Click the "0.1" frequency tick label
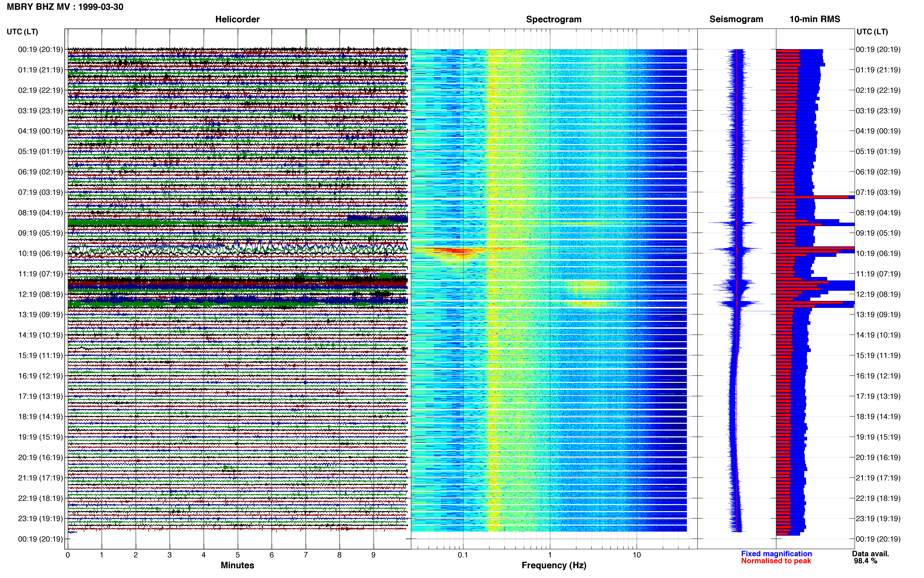Screen dimensions: 924x578 [x=463, y=555]
